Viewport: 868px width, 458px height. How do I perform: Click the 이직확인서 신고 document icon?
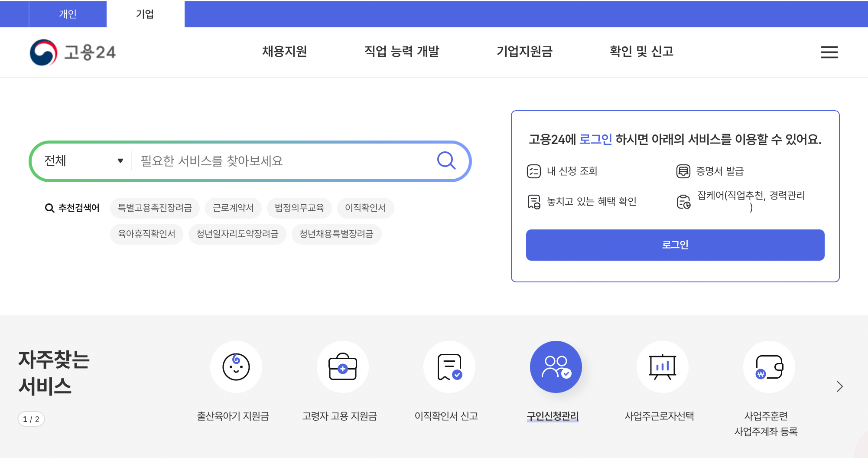pyautogui.click(x=449, y=366)
